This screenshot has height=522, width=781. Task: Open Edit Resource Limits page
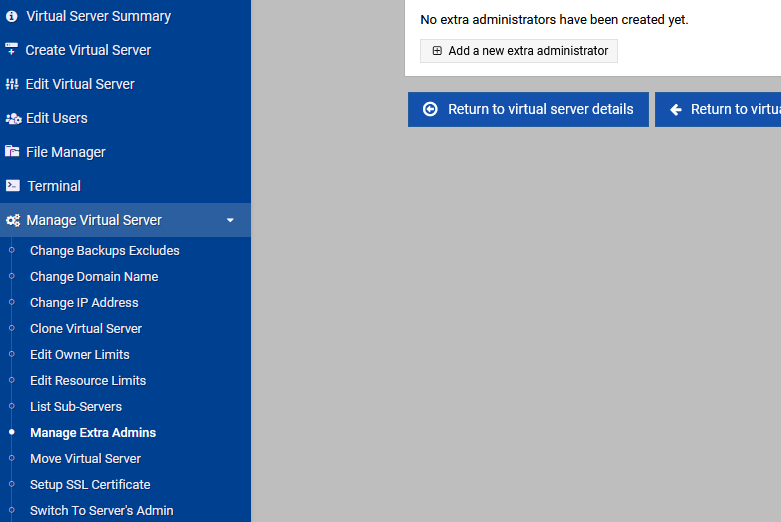(88, 381)
